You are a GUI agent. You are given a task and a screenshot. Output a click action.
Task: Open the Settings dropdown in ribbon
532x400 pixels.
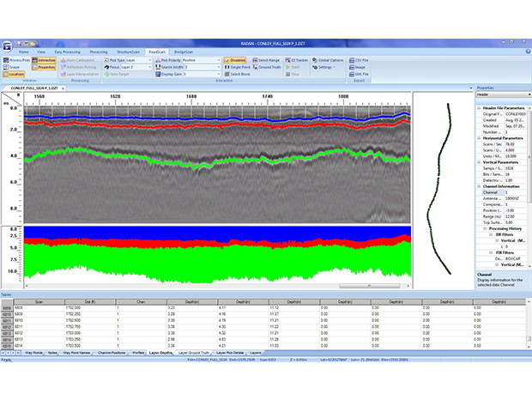[x=323, y=67]
